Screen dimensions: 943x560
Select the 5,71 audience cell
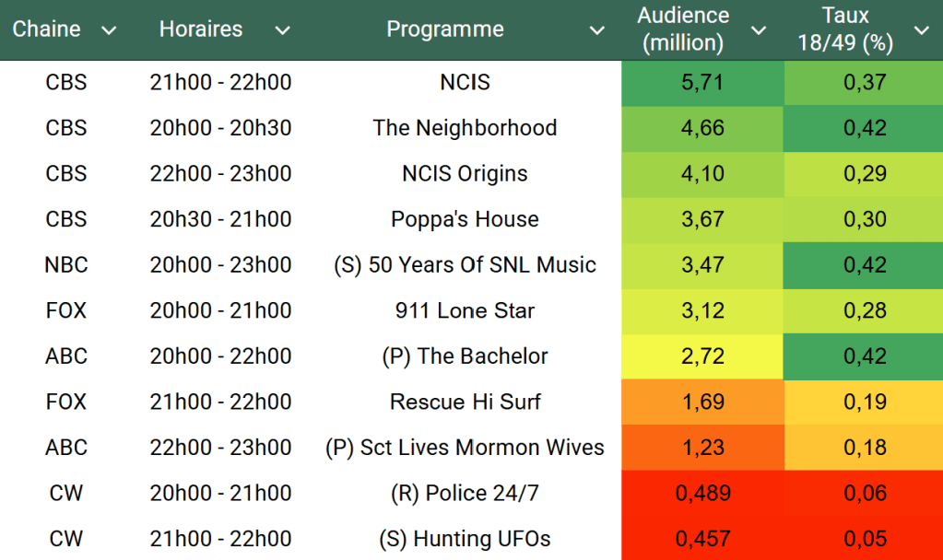[x=702, y=83]
